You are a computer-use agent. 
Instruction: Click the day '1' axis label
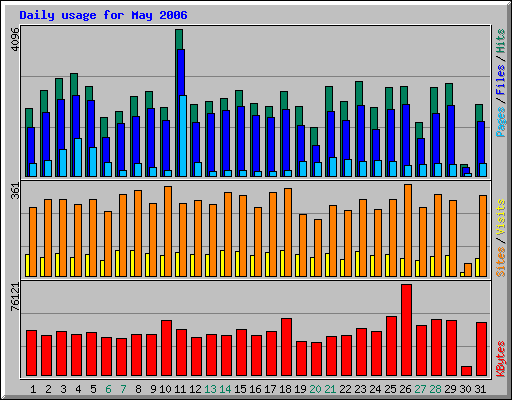pyautogui.click(x=33, y=389)
